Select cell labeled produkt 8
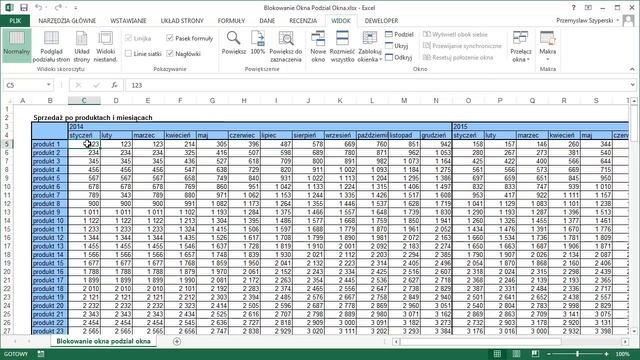The image size is (640, 360). point(49,203)
